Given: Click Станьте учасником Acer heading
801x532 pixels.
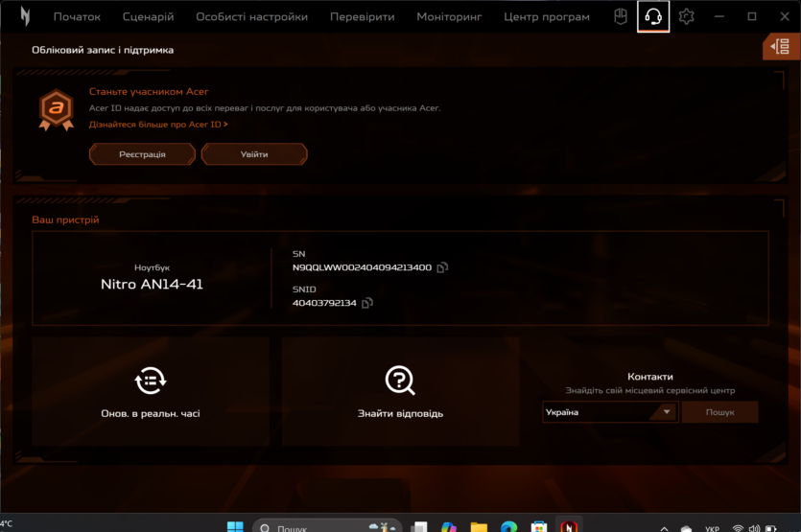Looking at the screenshot, I should 149,91.
